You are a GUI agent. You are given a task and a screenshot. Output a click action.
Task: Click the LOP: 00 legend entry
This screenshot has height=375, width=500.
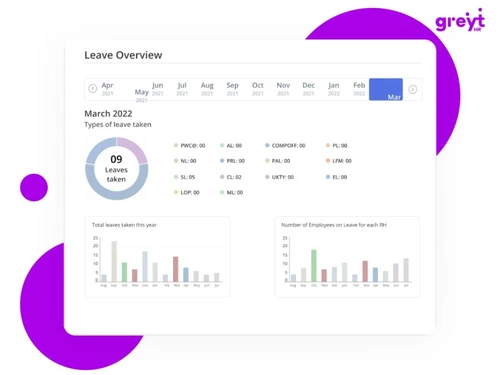point(187,192)
